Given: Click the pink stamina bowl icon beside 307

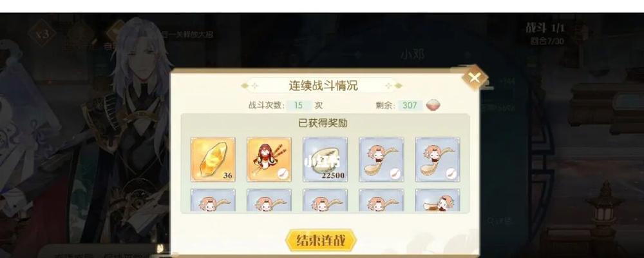Looking at the screenshot, I should pos(433,105).
